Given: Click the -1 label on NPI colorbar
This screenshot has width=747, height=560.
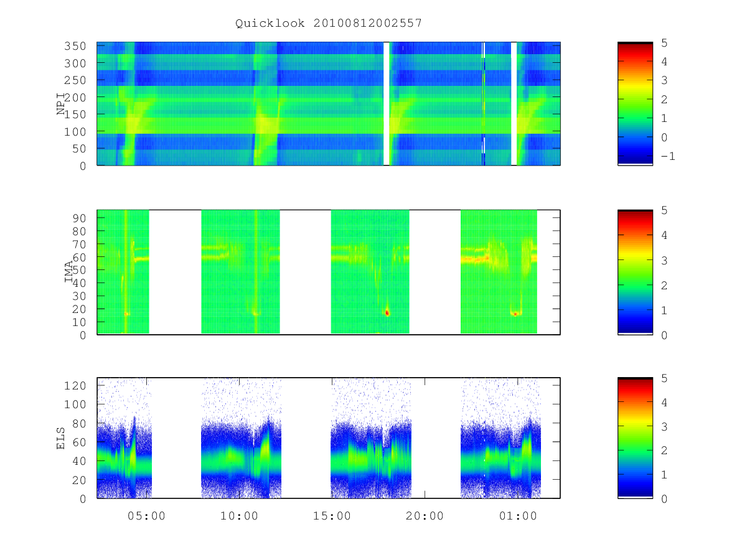Looking at the screenshot, I should click(x=667, y=156).
